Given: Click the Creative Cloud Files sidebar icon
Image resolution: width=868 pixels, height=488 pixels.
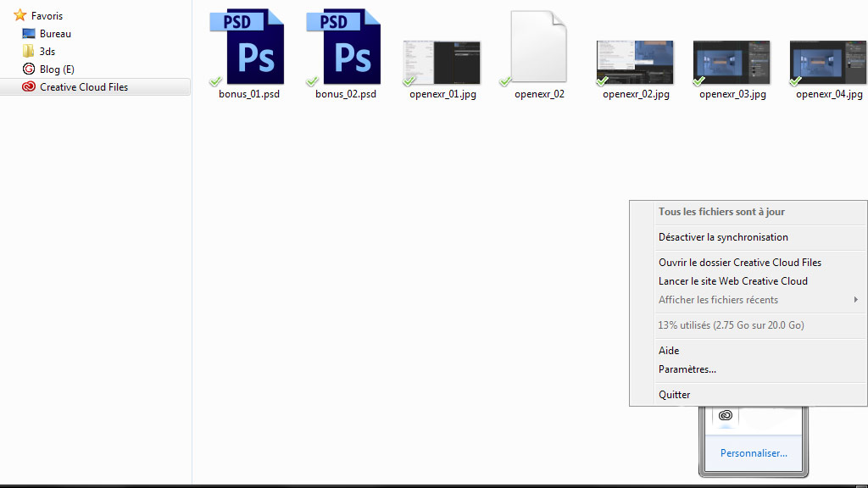Looking at the screenshot, I should 29,87.
